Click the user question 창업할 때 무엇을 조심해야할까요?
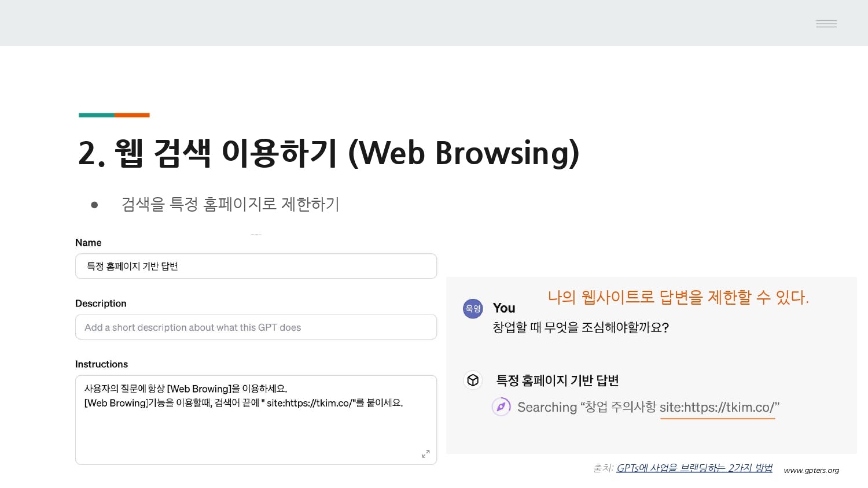This screenshot has height=488, width=868. (580, 328)
